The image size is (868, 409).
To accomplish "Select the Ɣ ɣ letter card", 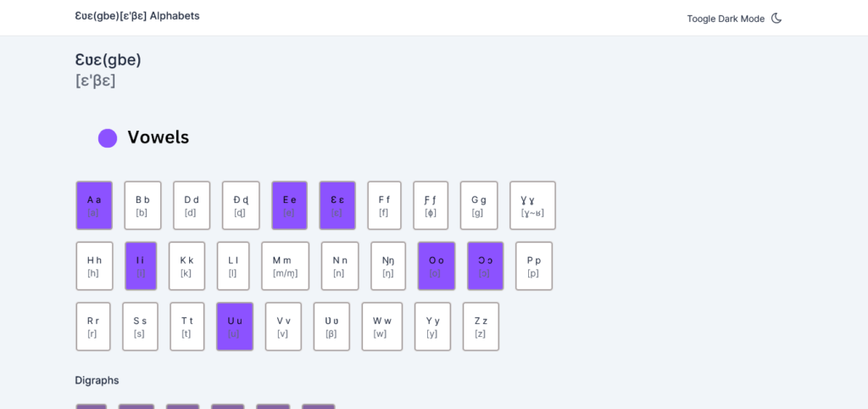I will (x=532, y=205).
